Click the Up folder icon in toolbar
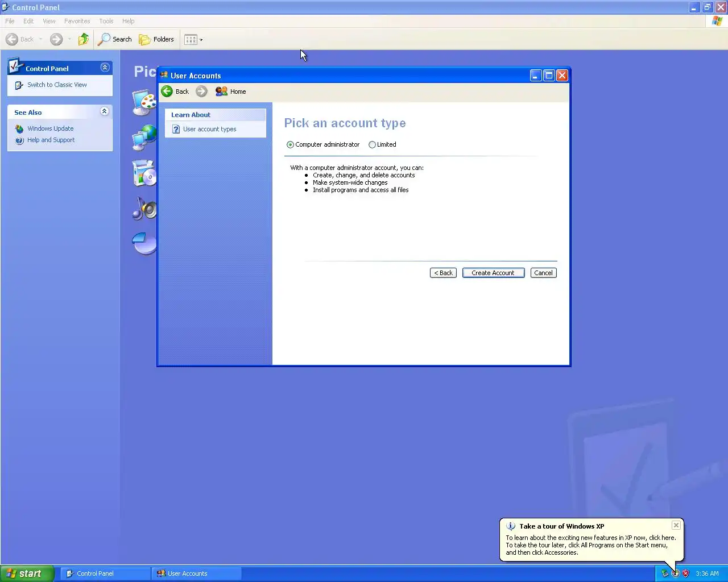Screen dimensions: 728x582 click(84, 39)
